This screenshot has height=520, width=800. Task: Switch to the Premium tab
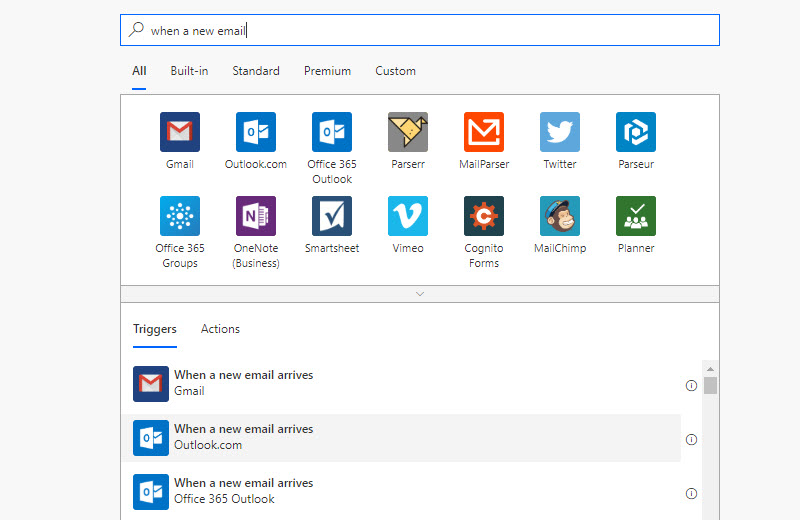point(328,71)
